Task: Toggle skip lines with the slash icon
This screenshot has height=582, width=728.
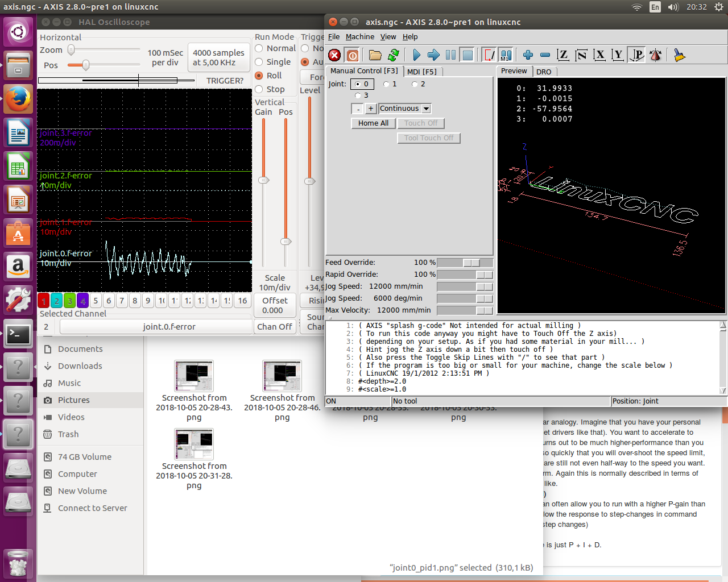Action: [x=489, y=55]
